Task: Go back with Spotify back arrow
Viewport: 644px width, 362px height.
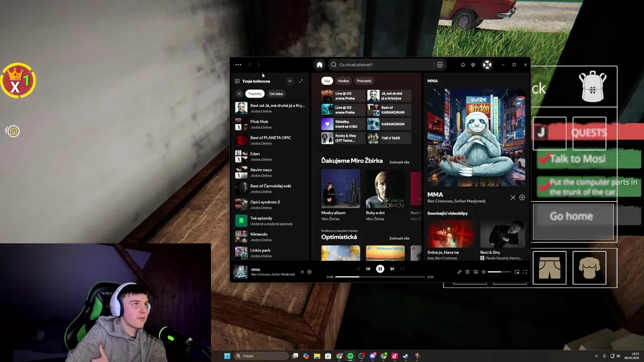Action: [x=250, y=65]
